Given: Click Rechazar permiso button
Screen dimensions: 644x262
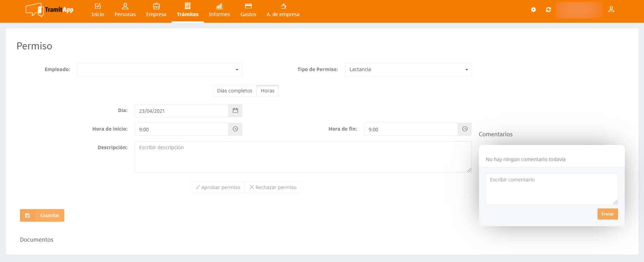Looking at the screenshot, I should [273, 187].
